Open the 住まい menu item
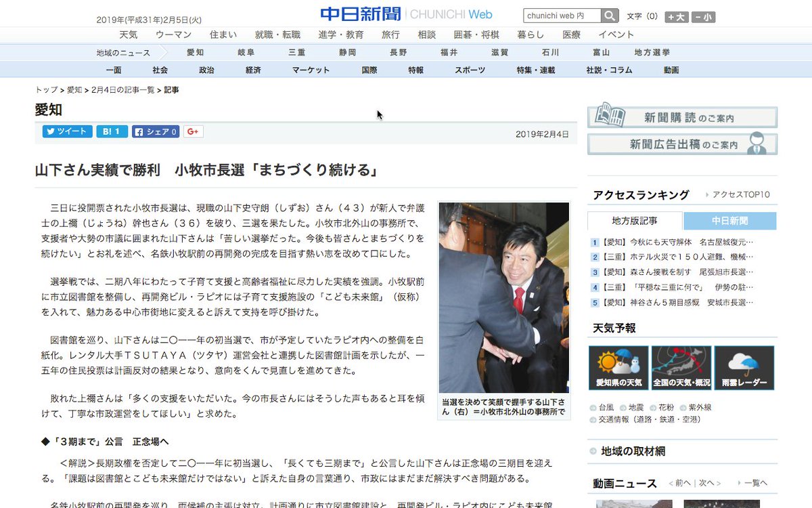Image resolution: width=812 pixels, height=508 pixels. [x=223, y=35]
